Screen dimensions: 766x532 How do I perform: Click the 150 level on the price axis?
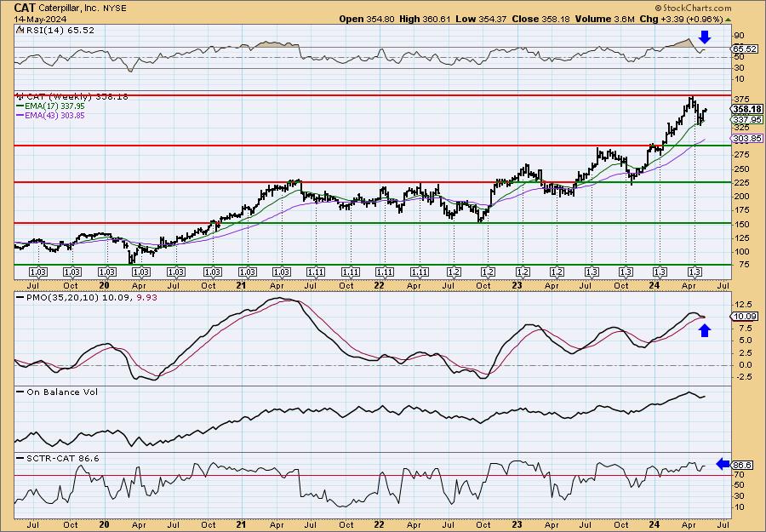tap(741, 224)
